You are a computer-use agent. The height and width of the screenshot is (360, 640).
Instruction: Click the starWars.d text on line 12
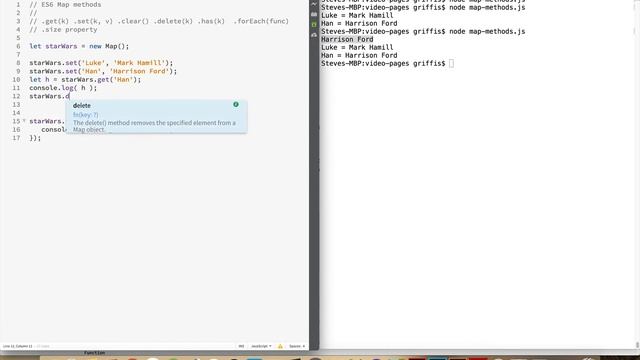[49, 96]
